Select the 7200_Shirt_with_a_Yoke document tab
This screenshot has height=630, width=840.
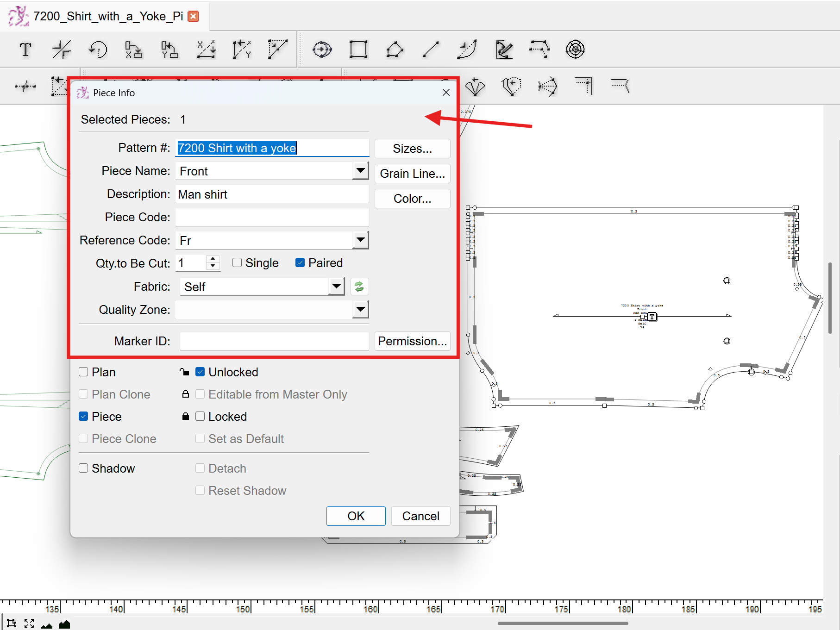pos(107,16)
